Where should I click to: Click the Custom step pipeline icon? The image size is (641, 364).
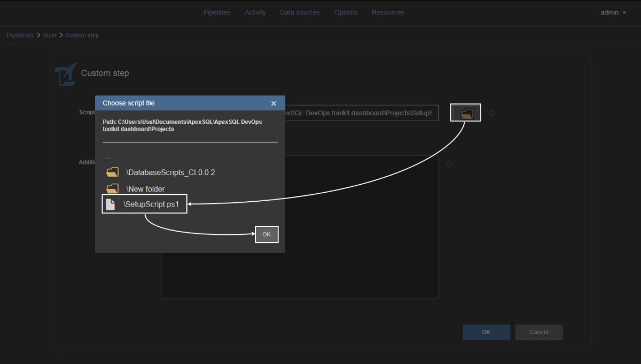[66, 74]
